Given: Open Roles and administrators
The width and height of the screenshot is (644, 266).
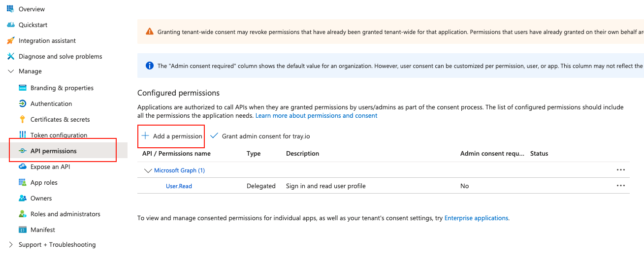Looking at the screenshot, I should coord(65,214).
